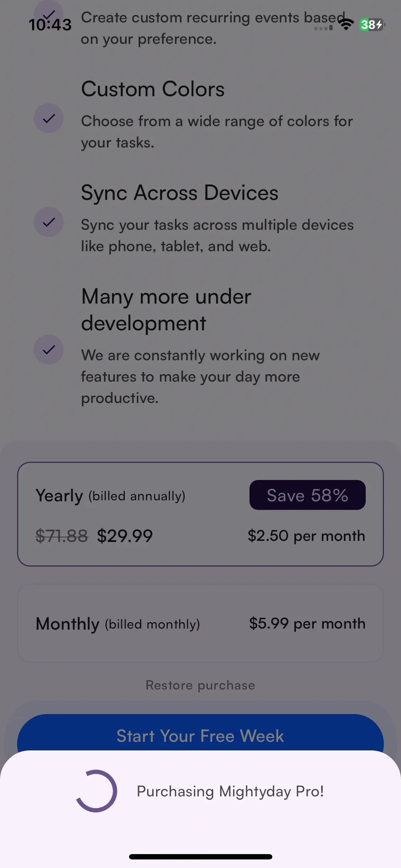The width and height of the screenshot is (401, 868).
Task: Tap the recurring events checkmark icon
Action: (48, 11)
